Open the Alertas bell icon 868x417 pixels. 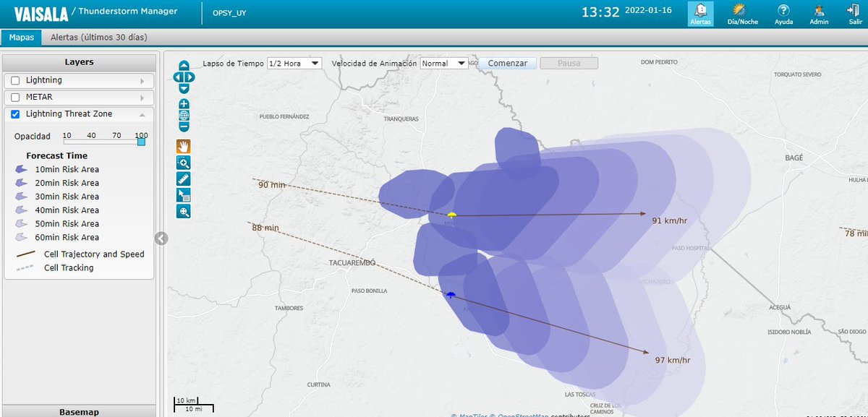point(700,14)
